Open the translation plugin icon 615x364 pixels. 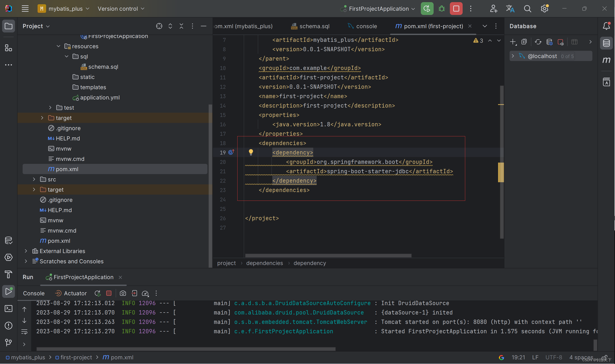click(510, 9)
